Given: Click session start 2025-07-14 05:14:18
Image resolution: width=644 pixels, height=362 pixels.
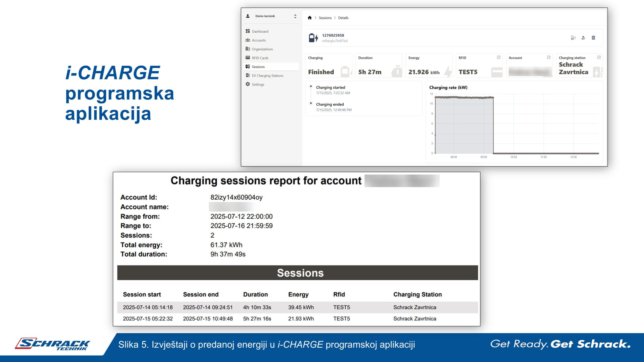Looking at the screenshot, I should click(x=148, y=307).
